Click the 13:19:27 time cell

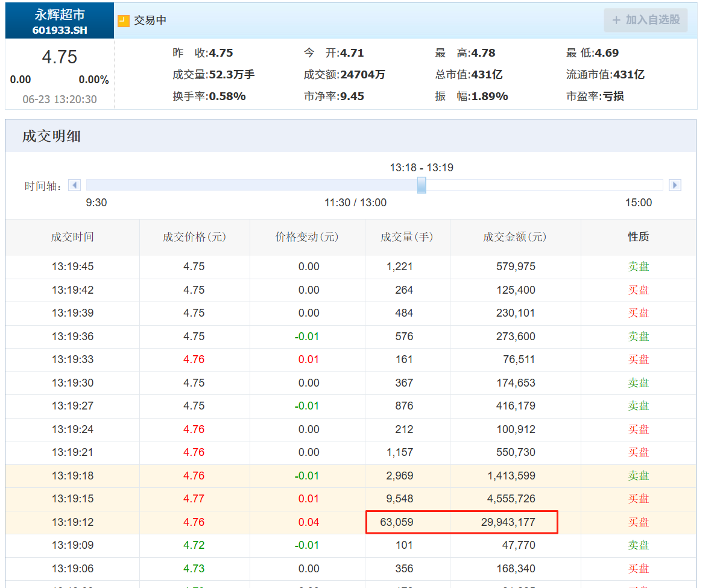click(x=72, y=406)
